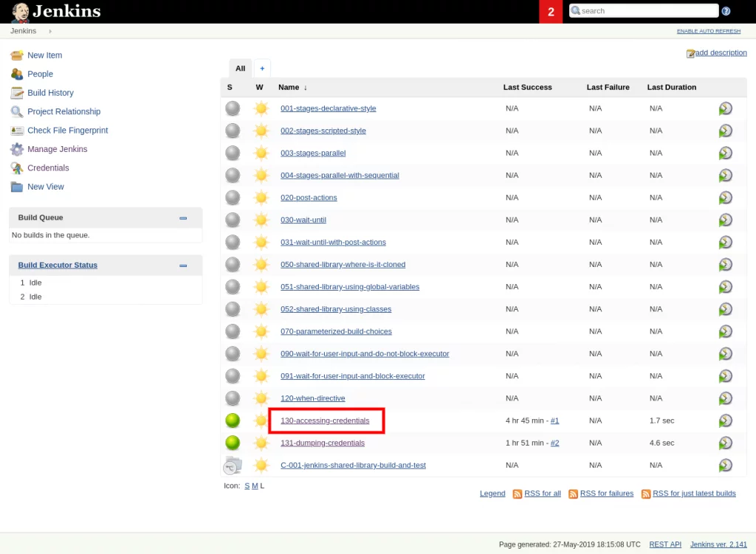Viewport: 756px width, 554px height.
Task: Open build #2 of 131-dumping-credentials
Action: [x=554, y=443]
